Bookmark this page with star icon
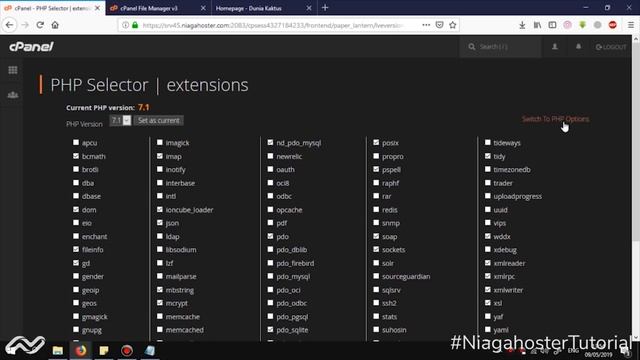 tap(453, 25)
